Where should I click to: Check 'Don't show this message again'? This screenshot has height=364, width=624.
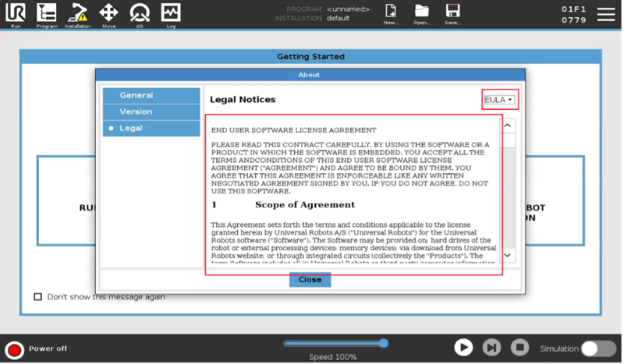[38, 297]
